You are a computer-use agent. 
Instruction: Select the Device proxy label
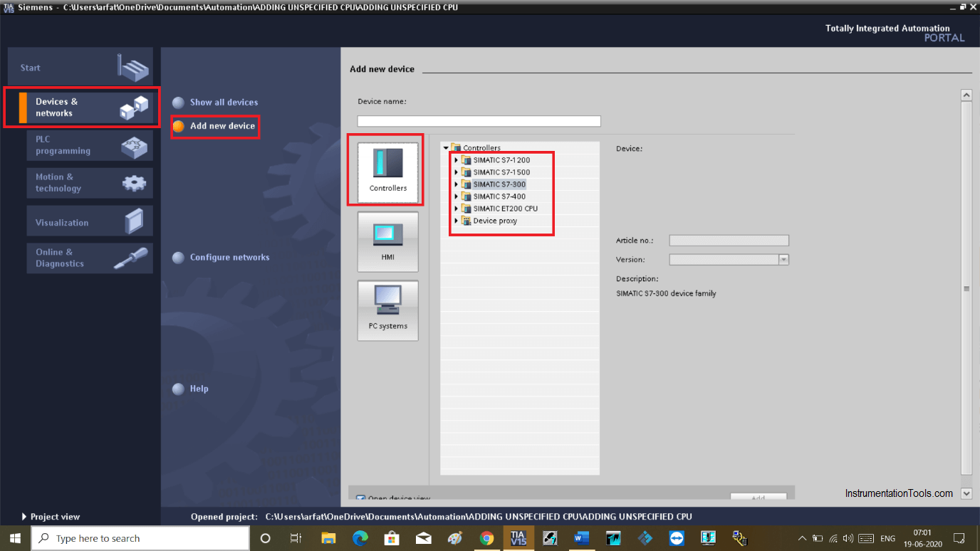point(495,221)
